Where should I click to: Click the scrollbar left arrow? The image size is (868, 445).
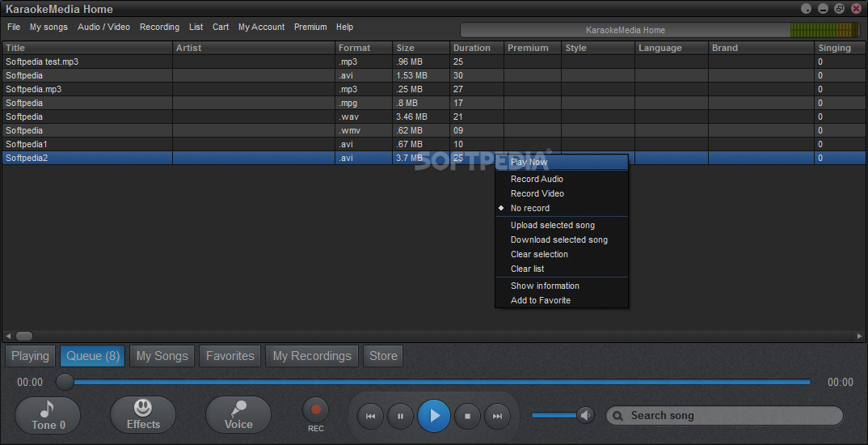point(8,336)
